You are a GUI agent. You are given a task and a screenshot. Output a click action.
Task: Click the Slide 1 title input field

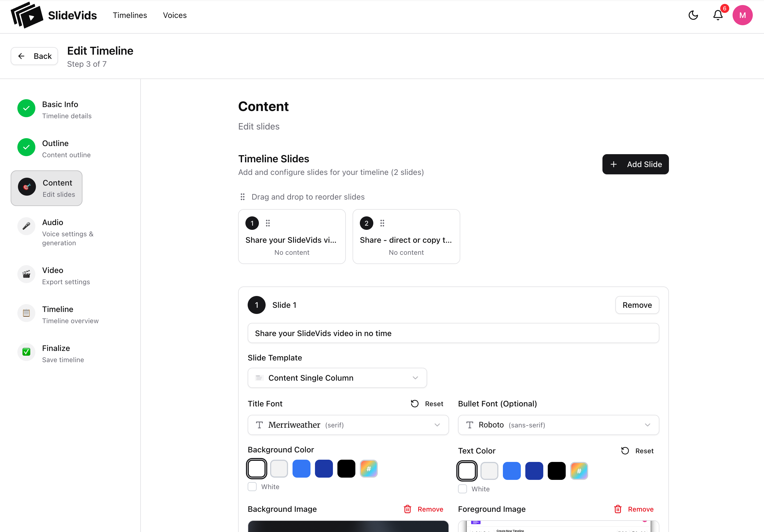tap(453, 333)
